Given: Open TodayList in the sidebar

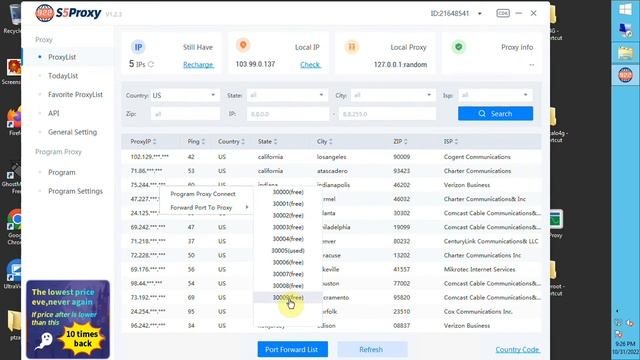Looking at the screenshot, I should click(x=63, y=76).
